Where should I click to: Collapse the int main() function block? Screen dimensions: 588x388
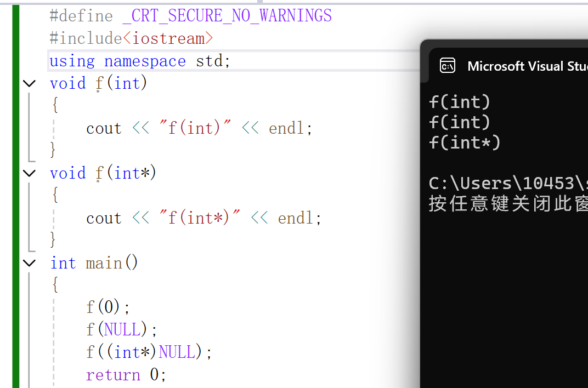click(x=29, y=263)
